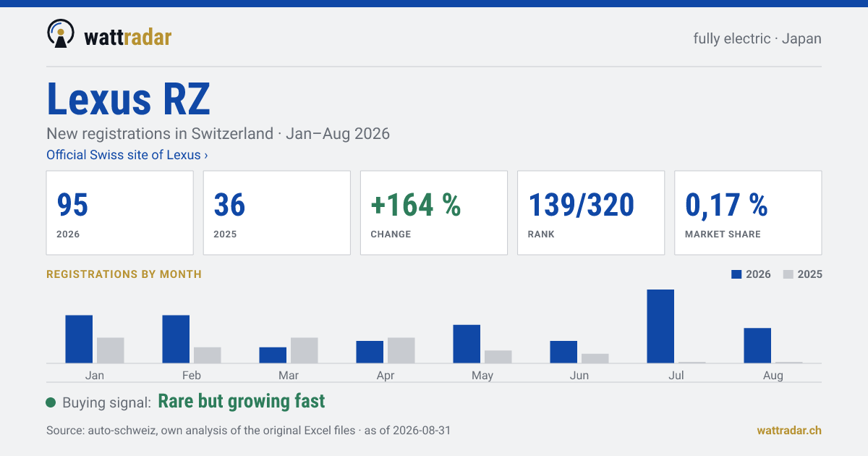Click the "Rare but growing fast" signal text
Screen dimensions: 868x456
point(242,401)
